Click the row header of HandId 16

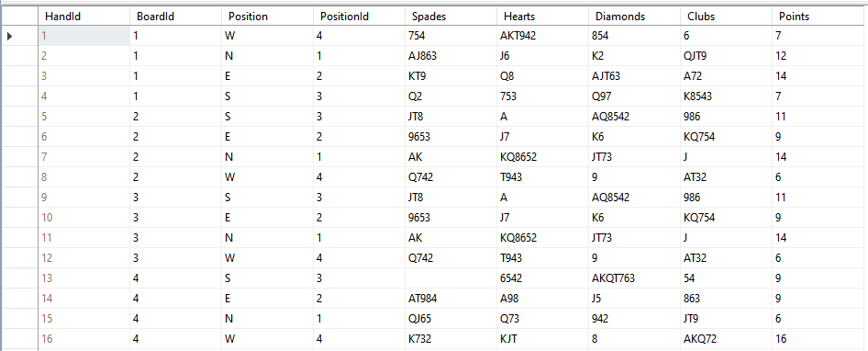pos(19,339)
